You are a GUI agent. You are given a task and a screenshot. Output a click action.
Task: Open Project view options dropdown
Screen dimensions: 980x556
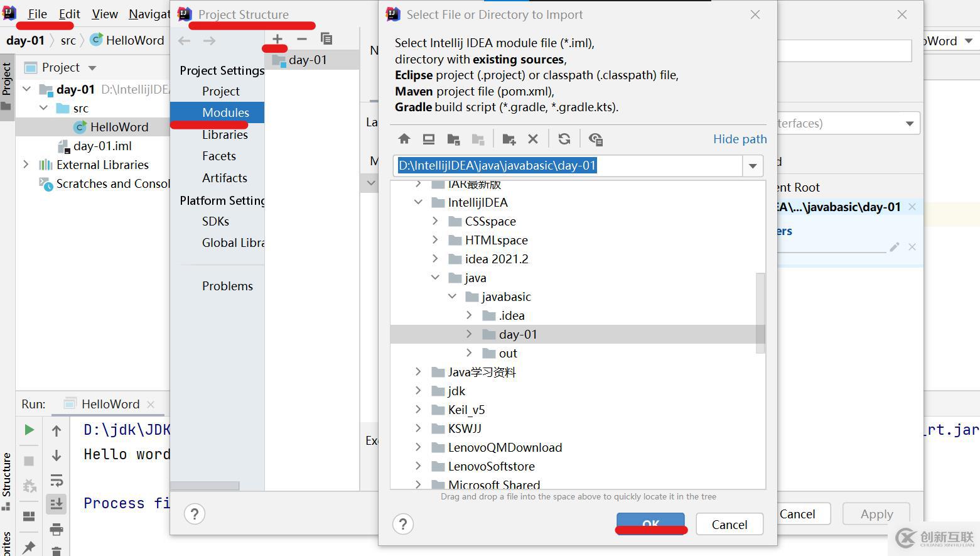[92, 68]
